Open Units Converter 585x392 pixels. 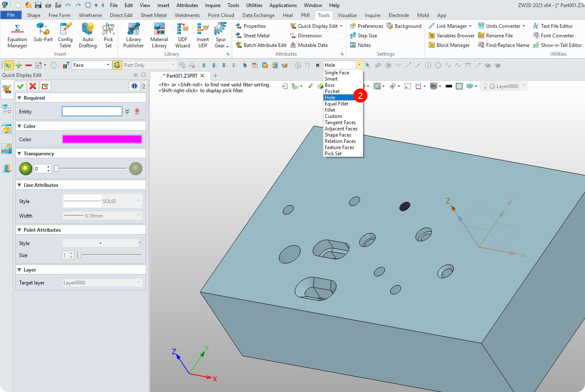(502, 26)
